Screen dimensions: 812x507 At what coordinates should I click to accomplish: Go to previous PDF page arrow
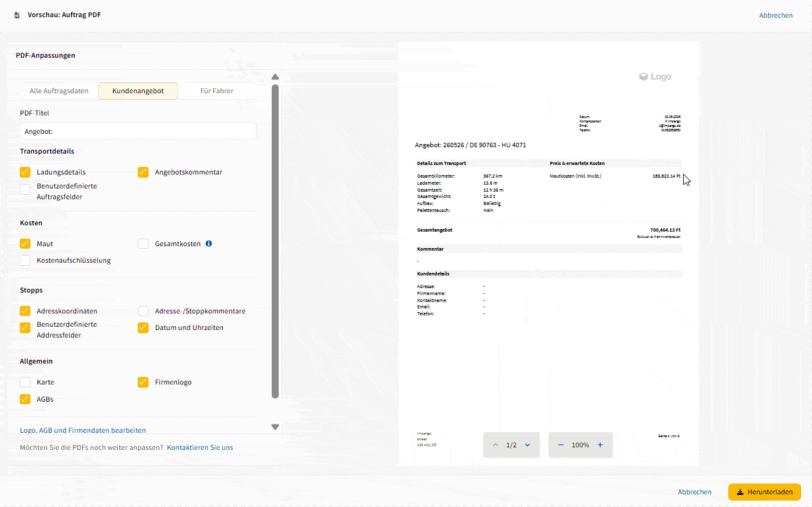(x=496, y=445)
